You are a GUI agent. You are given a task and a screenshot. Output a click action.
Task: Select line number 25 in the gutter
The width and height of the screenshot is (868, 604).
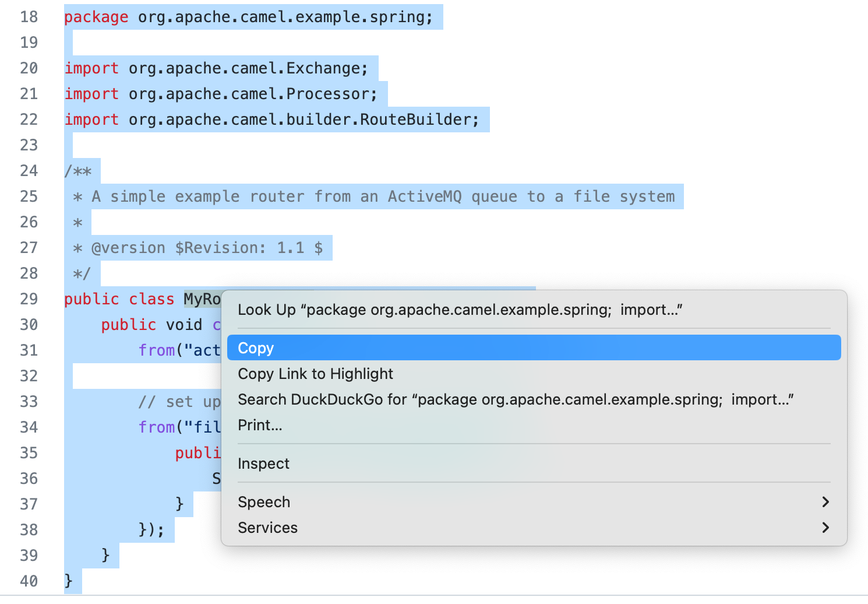(x=29, y=196)
